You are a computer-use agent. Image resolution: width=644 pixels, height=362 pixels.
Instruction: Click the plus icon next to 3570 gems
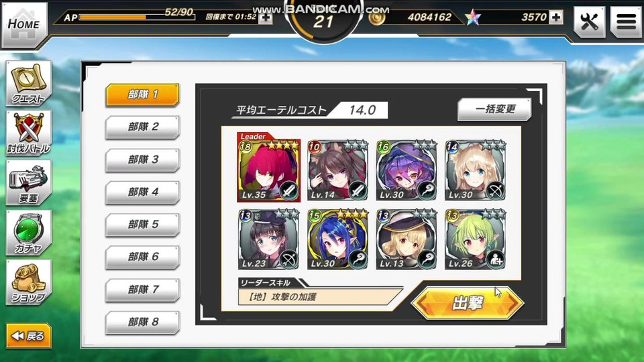click(556, 17)
